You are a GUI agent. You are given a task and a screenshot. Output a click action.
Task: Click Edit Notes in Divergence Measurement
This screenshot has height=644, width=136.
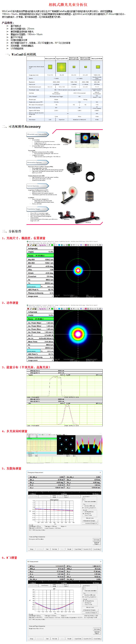pyautogui.click(x=96, y=540)
